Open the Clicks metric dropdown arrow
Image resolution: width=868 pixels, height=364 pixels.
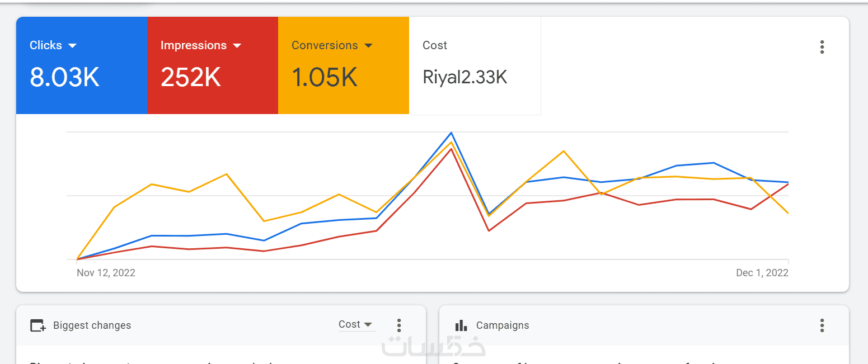72,46
